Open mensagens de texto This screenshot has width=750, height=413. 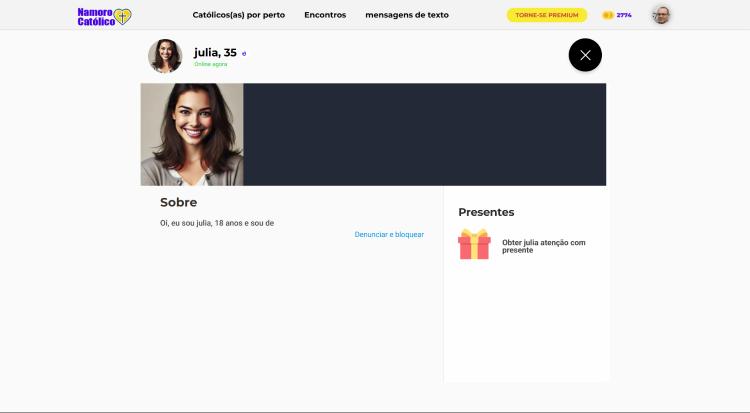tap(407, 15)
